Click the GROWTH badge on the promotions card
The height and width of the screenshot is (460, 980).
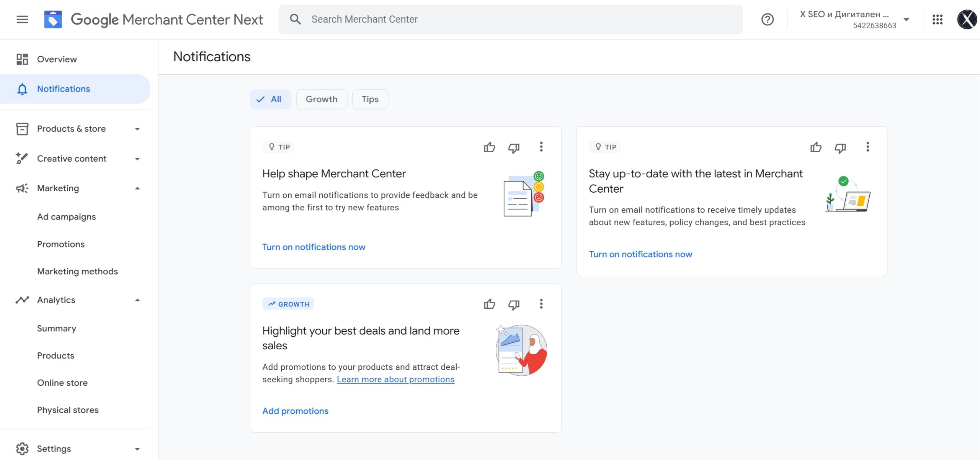pos(288,304)
